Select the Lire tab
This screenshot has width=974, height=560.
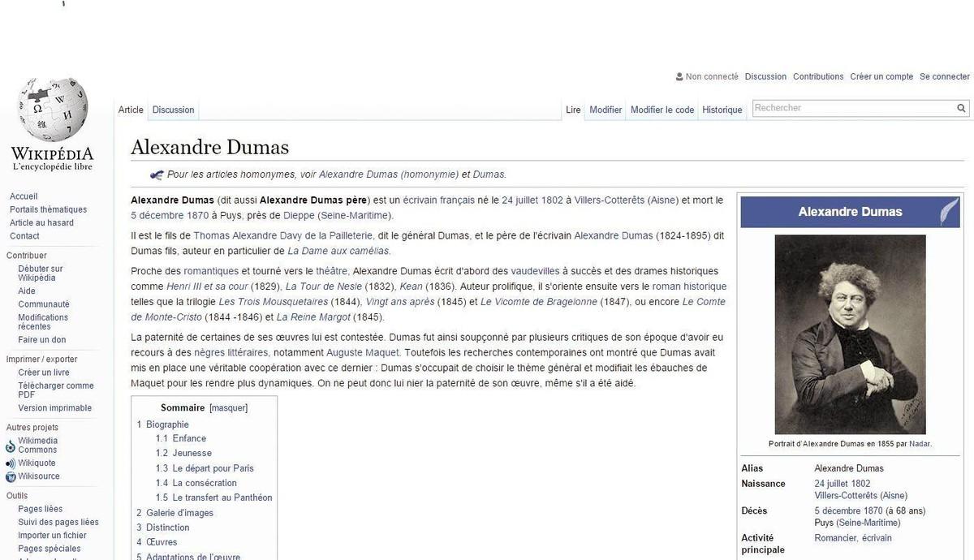click(x=574, y=110)
